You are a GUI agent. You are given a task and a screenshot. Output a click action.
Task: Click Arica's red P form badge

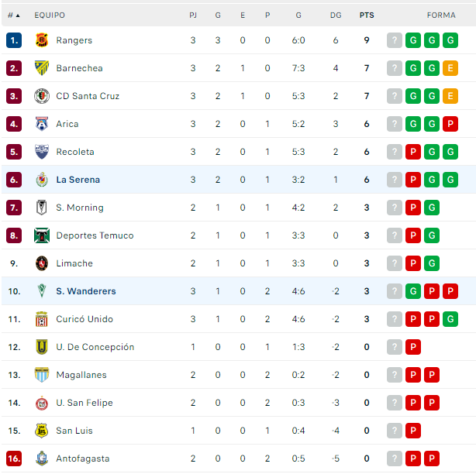point(450,124)
